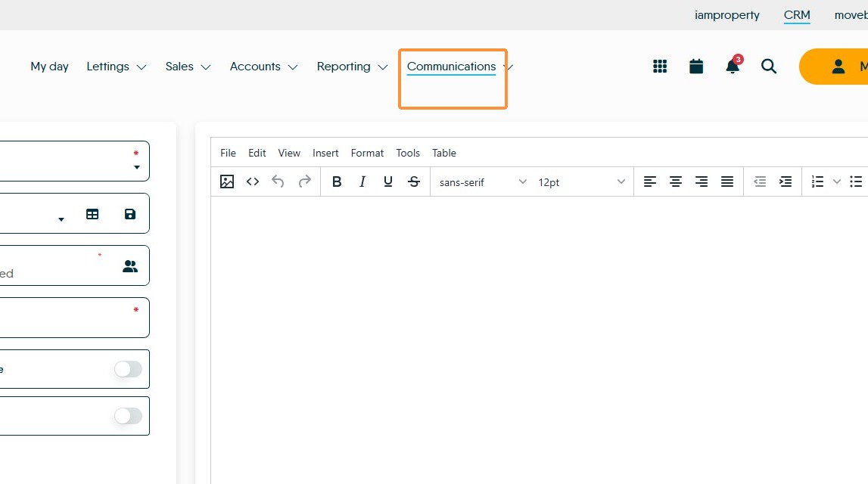Image resolution: width=868 pixels, height=484 pixels.
Task: Insert a bullet list
Action: (856, 181)
